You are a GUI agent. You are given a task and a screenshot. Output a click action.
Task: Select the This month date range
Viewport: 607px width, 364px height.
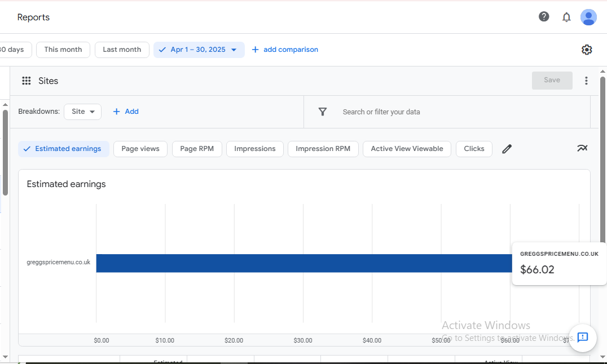[63, 50]
